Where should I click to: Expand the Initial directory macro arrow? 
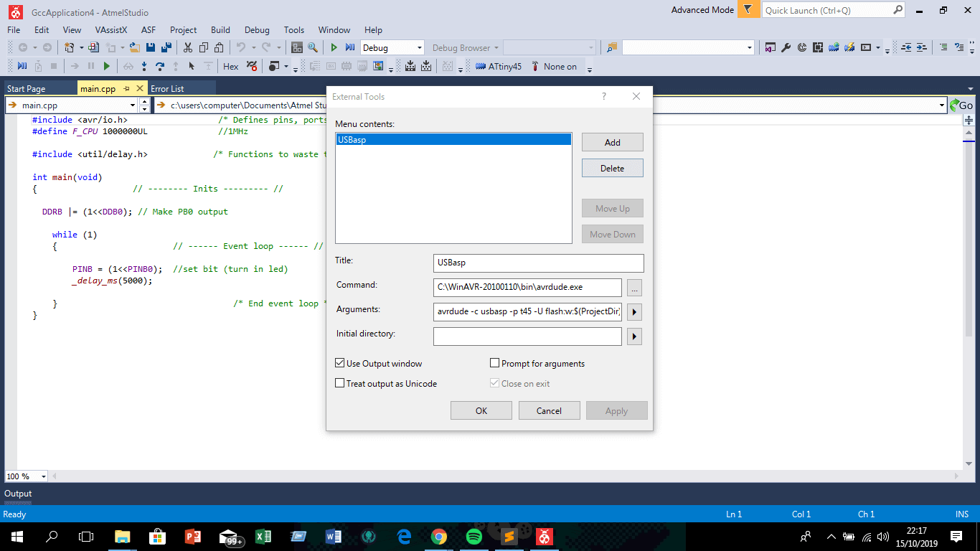click(x=634, y=336)
